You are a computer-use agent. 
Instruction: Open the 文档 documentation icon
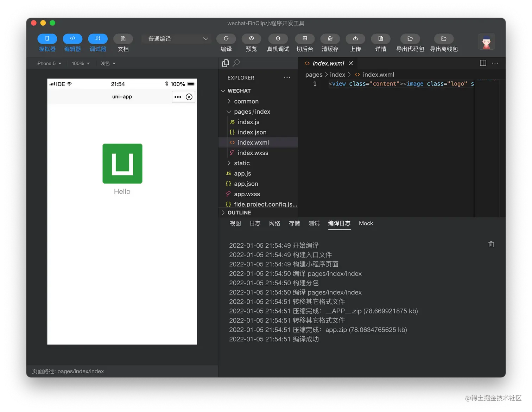123,38
